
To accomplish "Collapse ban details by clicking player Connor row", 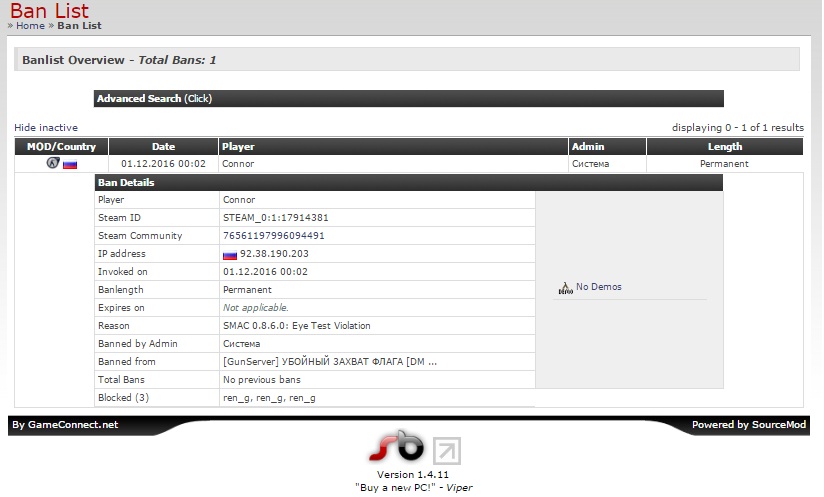I will click(238, 164).
